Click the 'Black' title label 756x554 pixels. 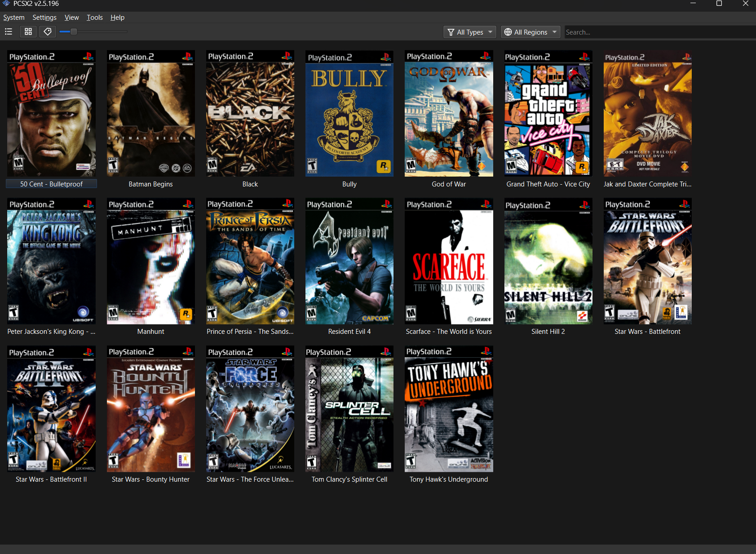pos(250,184)
